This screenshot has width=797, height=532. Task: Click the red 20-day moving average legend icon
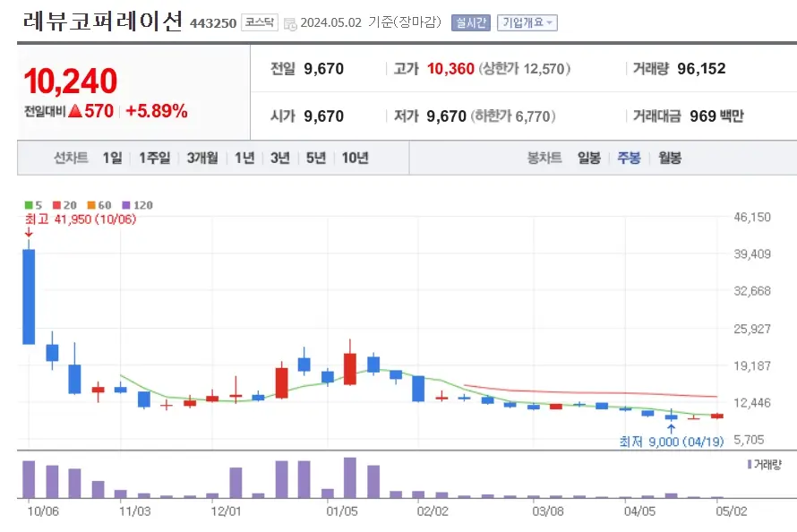coord(55,205)
